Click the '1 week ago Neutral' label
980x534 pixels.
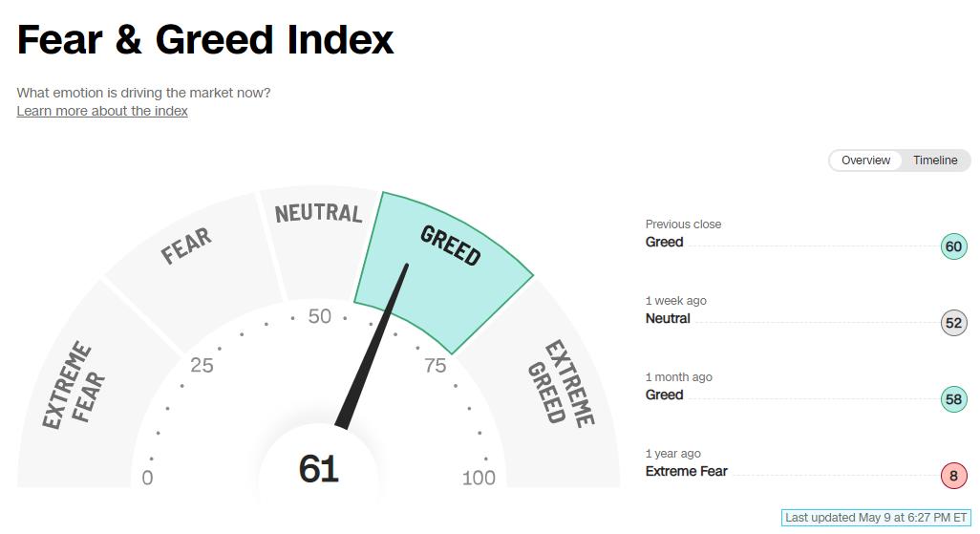675,310
